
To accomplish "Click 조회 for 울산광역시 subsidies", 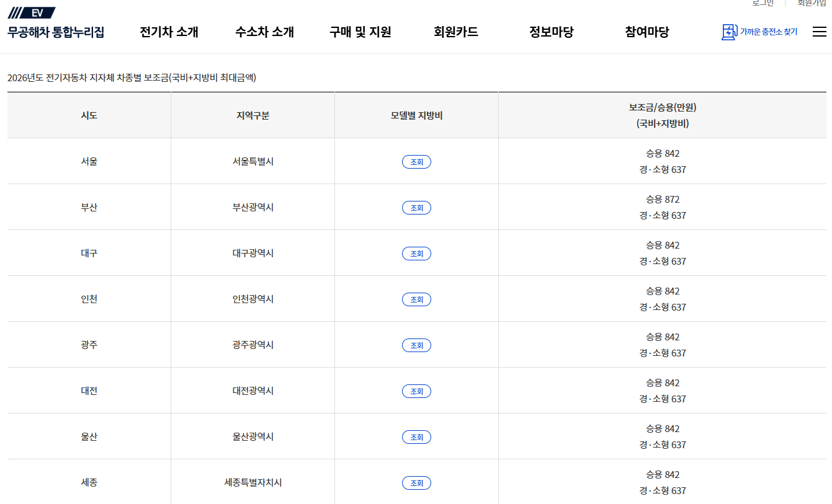I will tap(416, 437).
